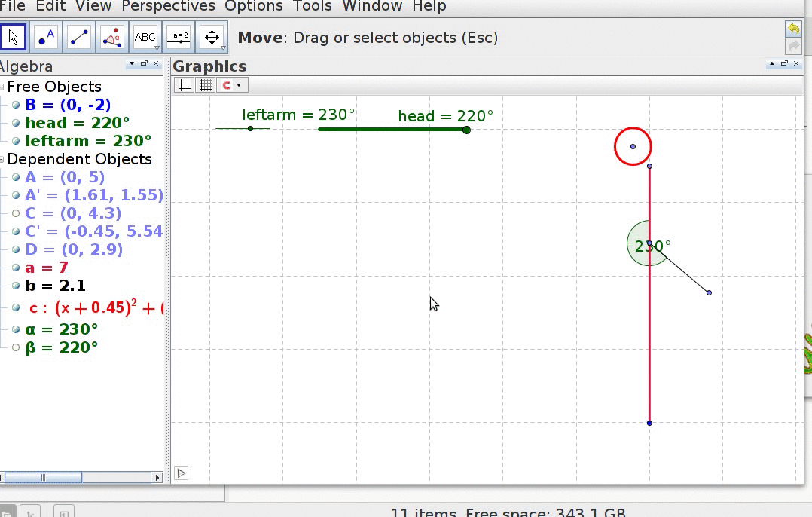
Task: Toggle visibility of angle β in Algebra
Action: [16, 347]
